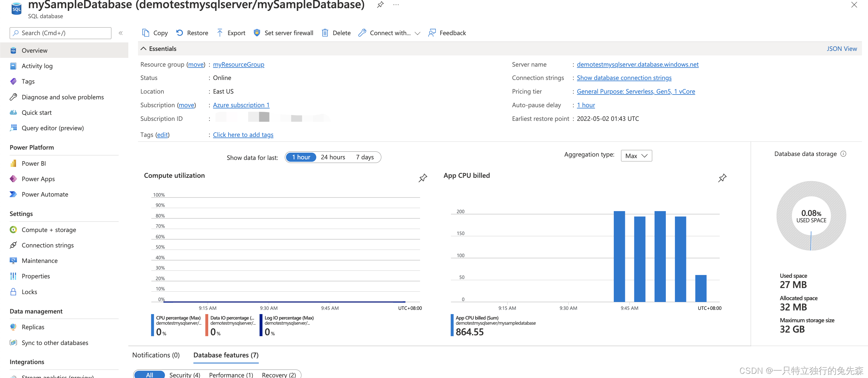Click the Restore database icon

pos(179,33)
